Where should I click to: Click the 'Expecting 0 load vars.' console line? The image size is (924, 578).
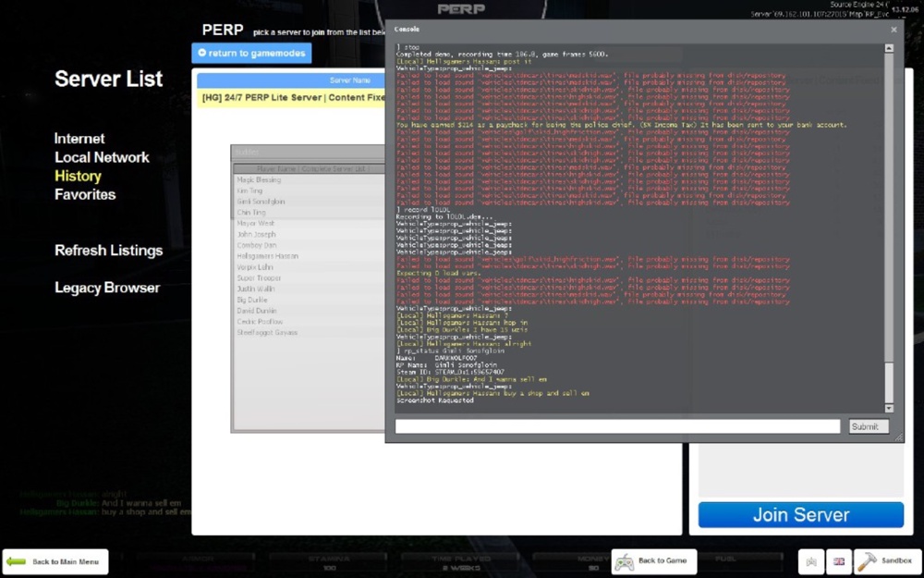click(x=438, y=273)
